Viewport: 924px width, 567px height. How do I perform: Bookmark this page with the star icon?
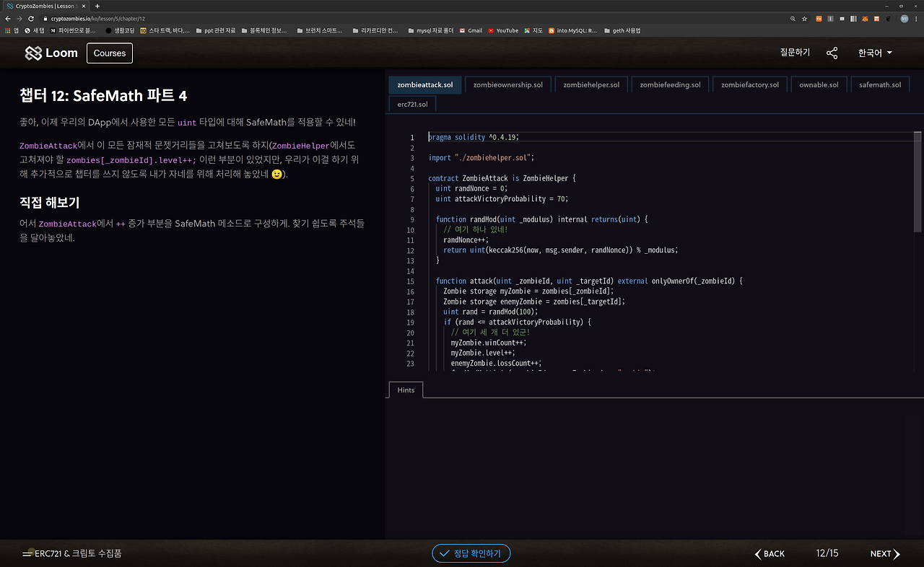click(x=805, y=19)
